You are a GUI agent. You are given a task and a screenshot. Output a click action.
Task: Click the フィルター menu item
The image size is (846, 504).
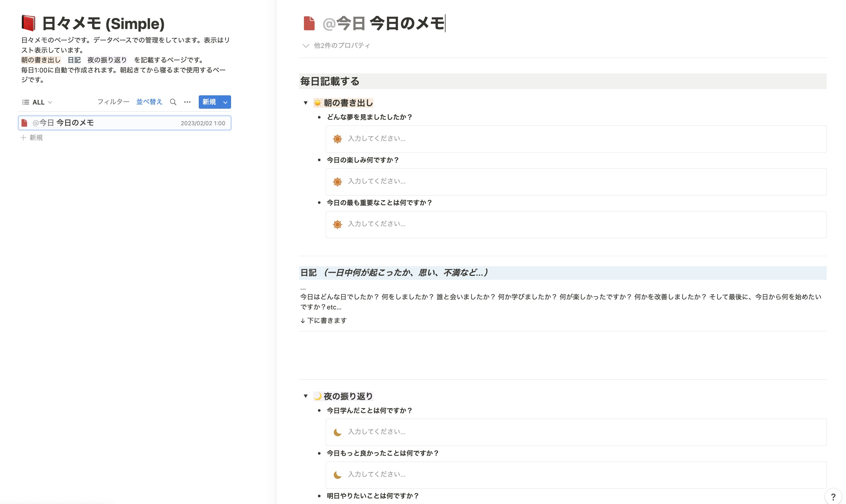coord(113,102)
